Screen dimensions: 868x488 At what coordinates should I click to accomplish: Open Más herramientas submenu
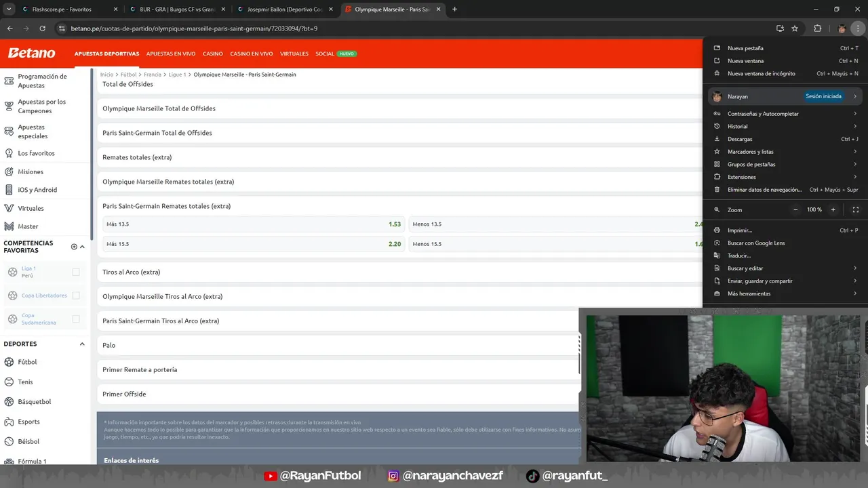tap(785, 293)
